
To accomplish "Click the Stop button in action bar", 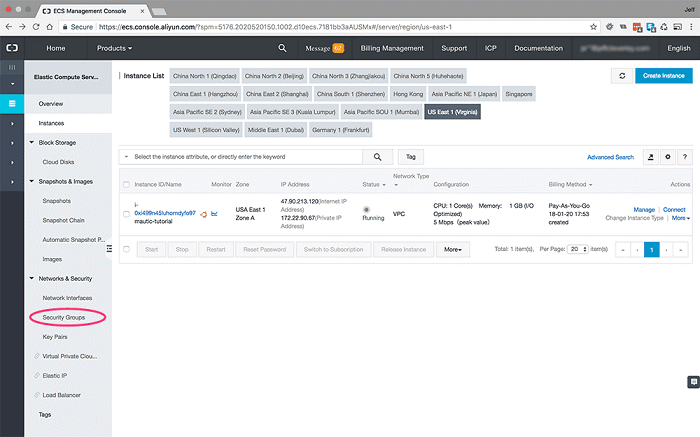I will click(x=182, y=249).
